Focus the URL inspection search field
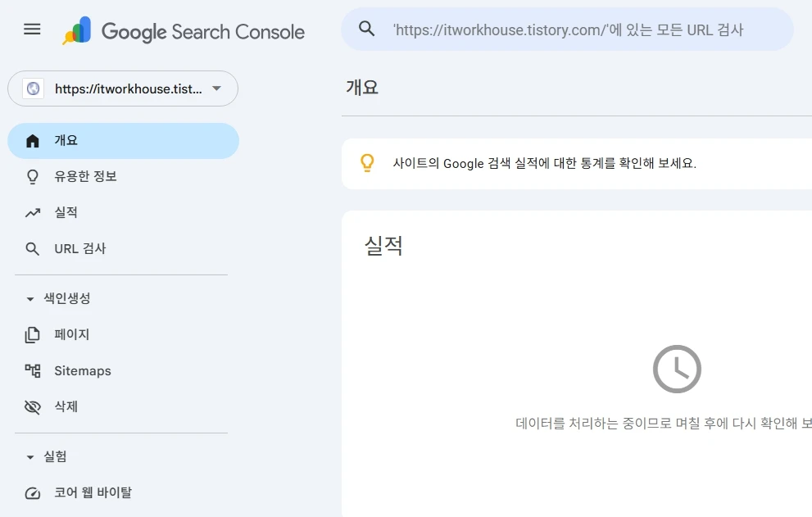This screenshot has width=812, height=517. [x=568, y=29]
